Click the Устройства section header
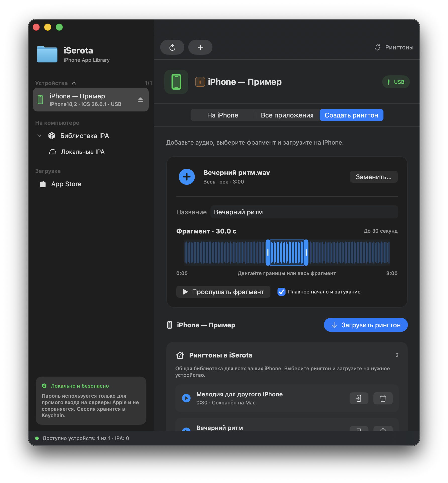Screen dimensions: 448x483 tap(51, 83)
